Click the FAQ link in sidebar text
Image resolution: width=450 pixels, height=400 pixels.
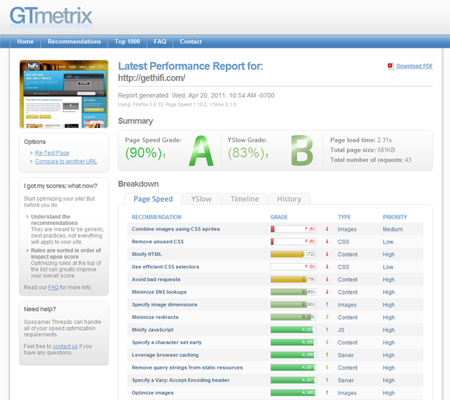coord(53,287)
